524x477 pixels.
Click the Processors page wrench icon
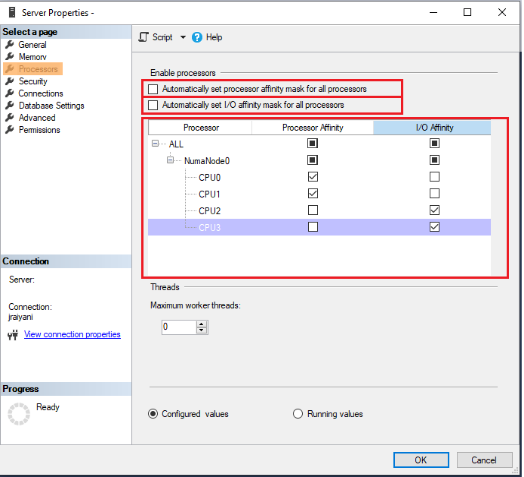[x=10, y=69]
